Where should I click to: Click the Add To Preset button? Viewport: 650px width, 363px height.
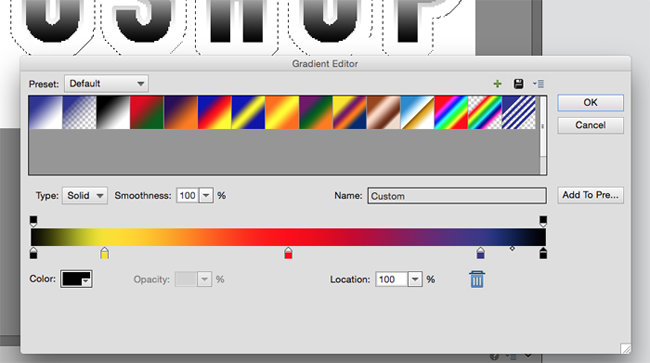tap(590, 195)
